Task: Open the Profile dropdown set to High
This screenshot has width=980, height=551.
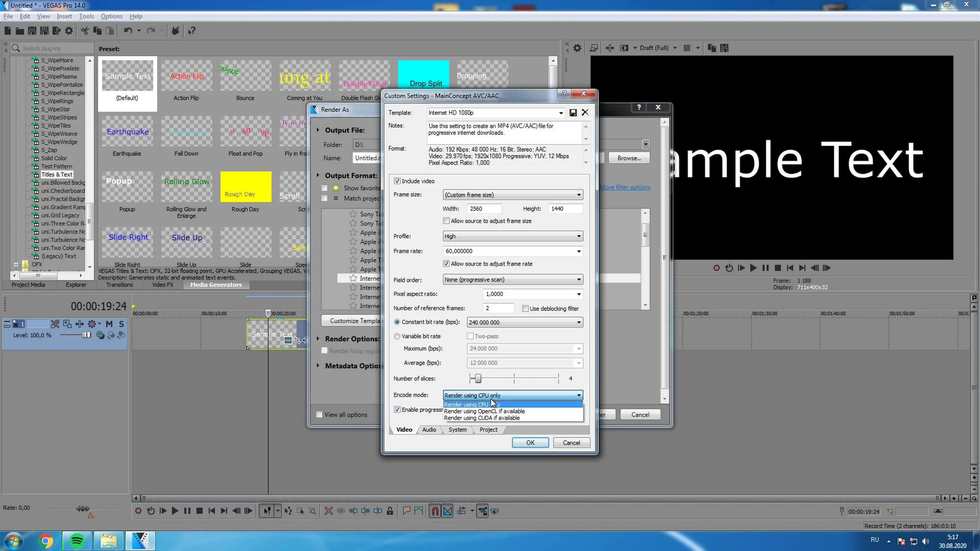Action: pyautogui.click(x=513, y=236)
